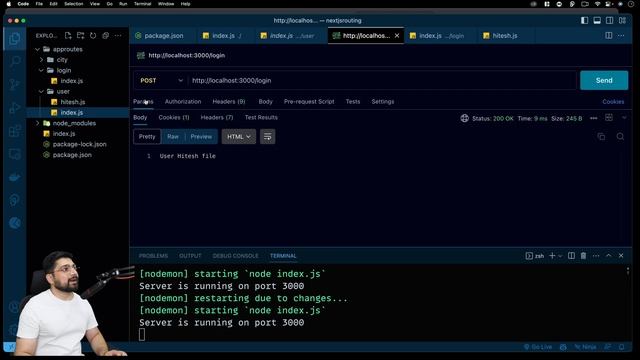Open the HTML response format dropdown
Image resolution: width=640 pixels, height=360 pixels.
pos(239,137)
